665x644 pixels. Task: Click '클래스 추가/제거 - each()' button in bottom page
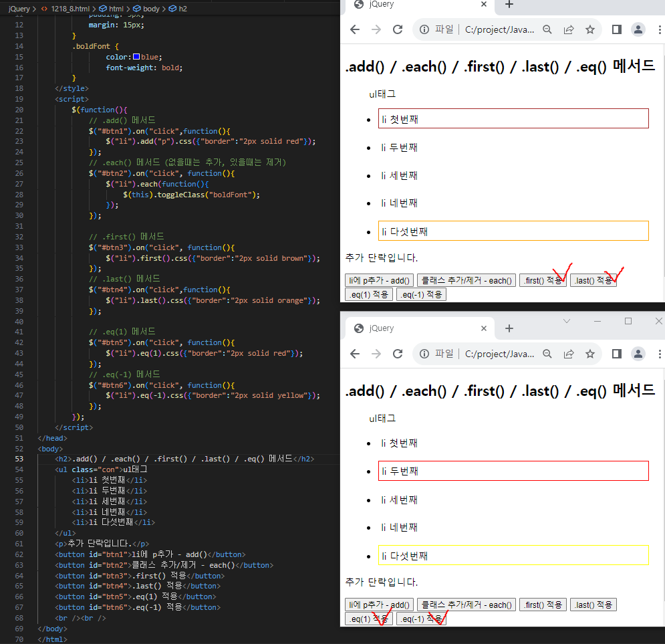tap(467, 605)
